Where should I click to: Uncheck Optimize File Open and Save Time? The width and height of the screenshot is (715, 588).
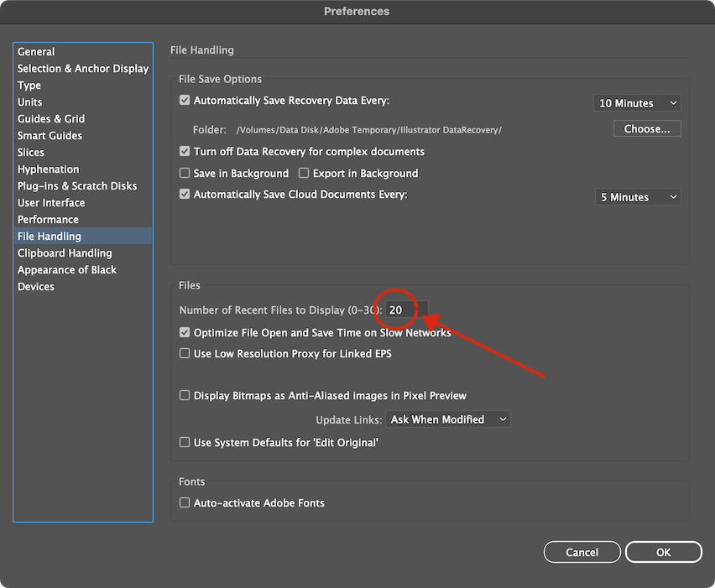pyautogui.click(x=185, y=332)
